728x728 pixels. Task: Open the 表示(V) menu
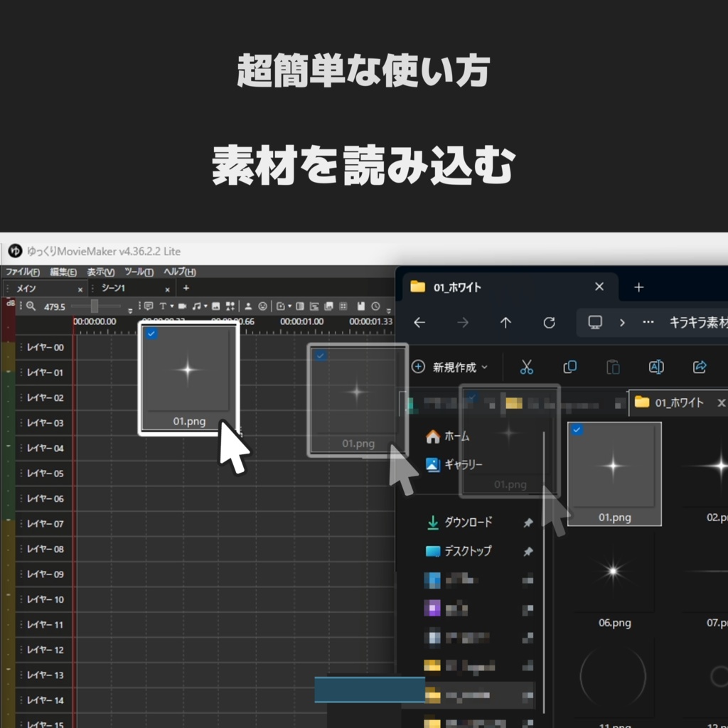(101, 272)
